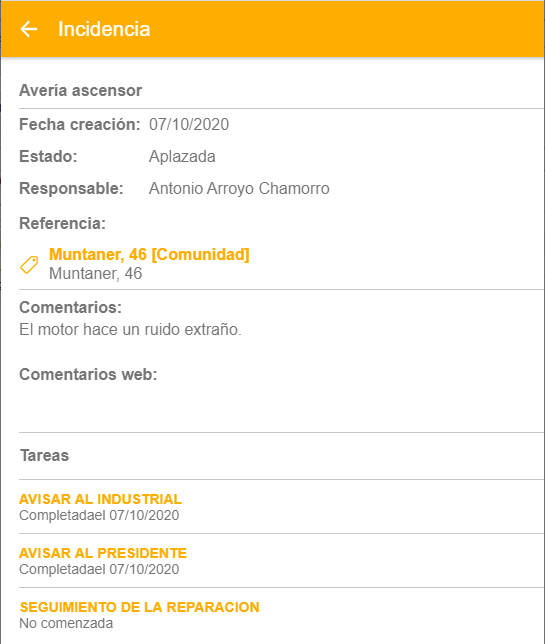This screenshot has width=545, height=644.
Task: Open the Muntaner, 46 [Comunidad] reference link
Action: point(149,255)
